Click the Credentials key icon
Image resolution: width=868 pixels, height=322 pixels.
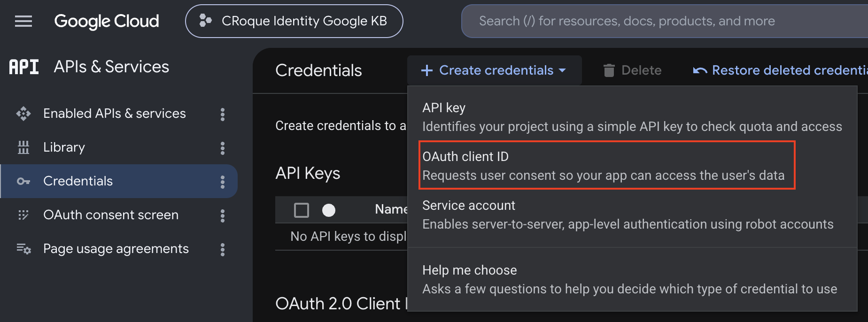[x=23, y=181]
